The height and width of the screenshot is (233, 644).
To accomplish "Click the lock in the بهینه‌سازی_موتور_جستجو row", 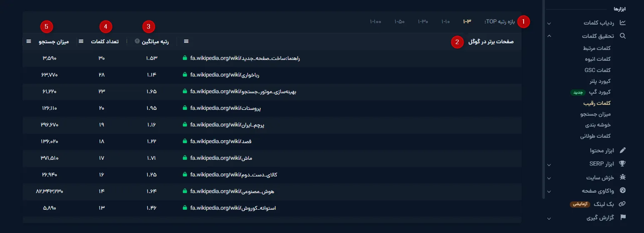I will click(185, 92).
